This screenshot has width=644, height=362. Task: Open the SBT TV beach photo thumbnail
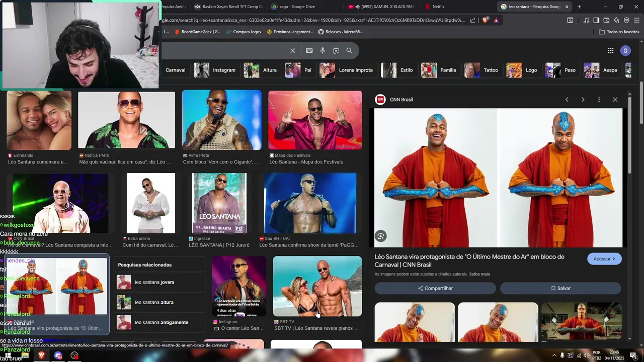pos(317,287)
